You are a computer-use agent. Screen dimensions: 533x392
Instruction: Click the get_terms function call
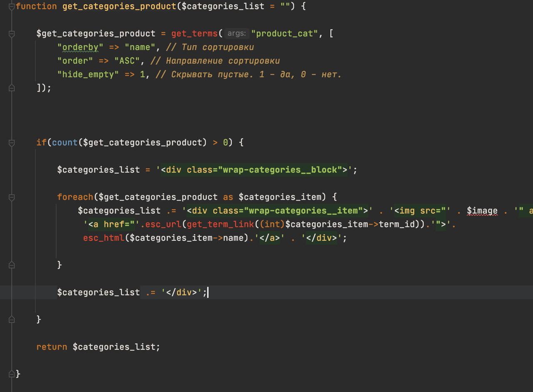pyautogui.click(x=194, y=33)
